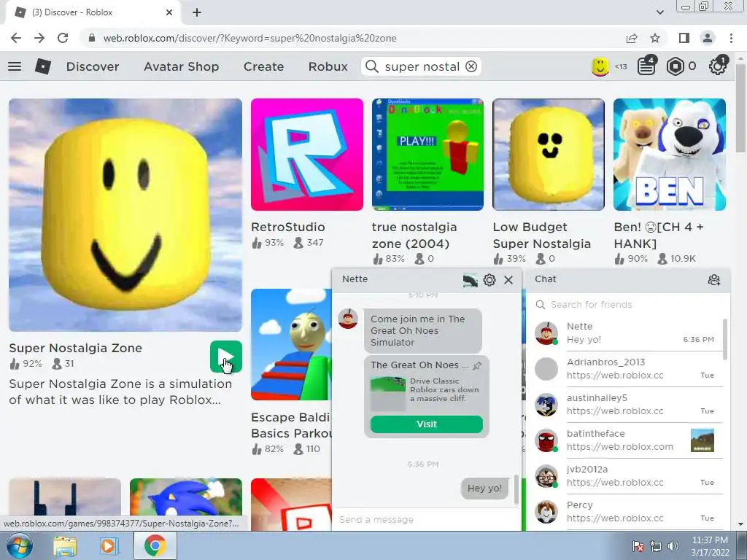This screenshot has width=747, height=560.
Task: Play Super Nostalgia Zone with green button
Action: point(226,357)
